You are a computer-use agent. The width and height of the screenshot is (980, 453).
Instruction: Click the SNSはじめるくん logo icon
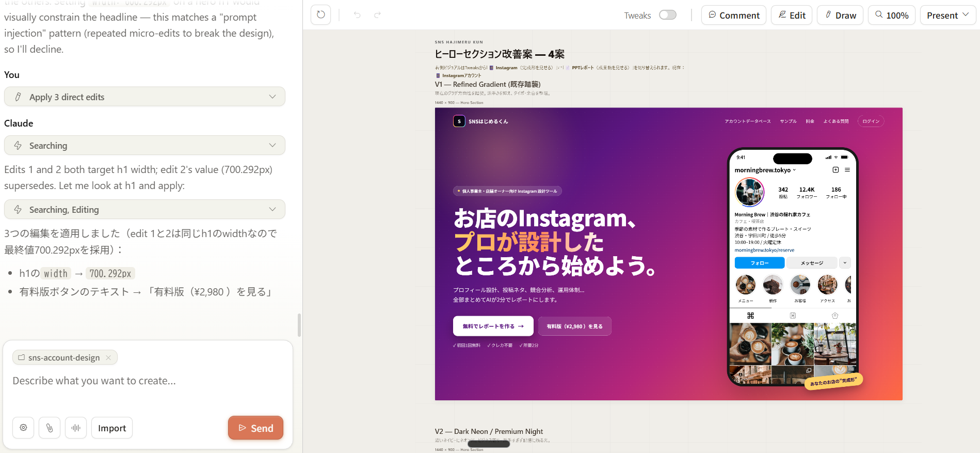pos(459,121)
